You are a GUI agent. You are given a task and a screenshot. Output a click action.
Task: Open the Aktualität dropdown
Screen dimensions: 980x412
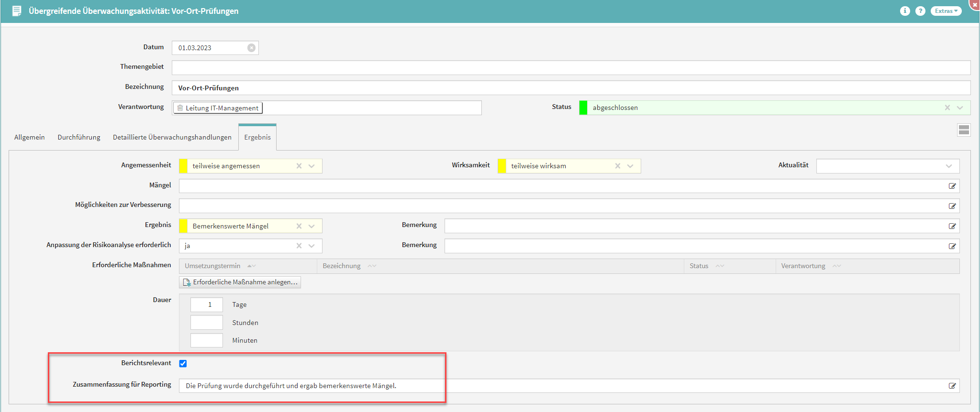point(948,166)
